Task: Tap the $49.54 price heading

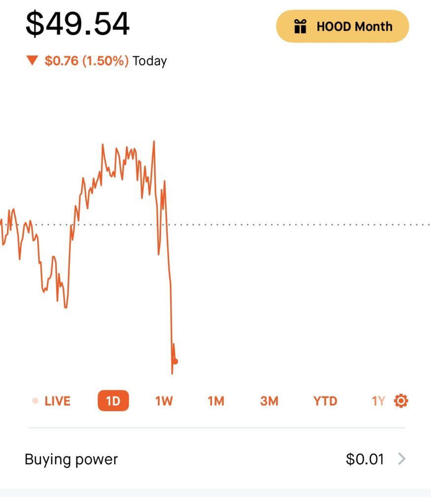Action: pos(77,24)
